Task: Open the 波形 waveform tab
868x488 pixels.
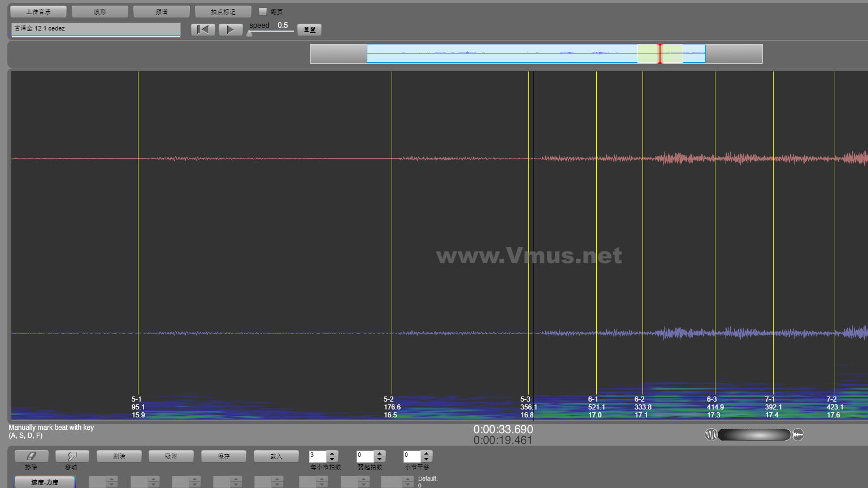Action: click(100, 11)
